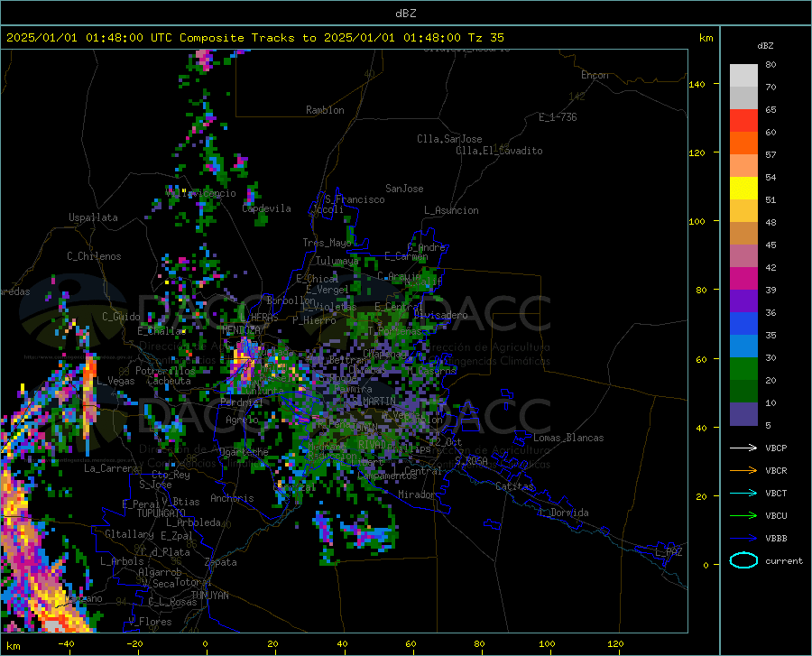Click the Zapata map label
Image resolution: width=812 pixels, height=656 pixels.
221,562
